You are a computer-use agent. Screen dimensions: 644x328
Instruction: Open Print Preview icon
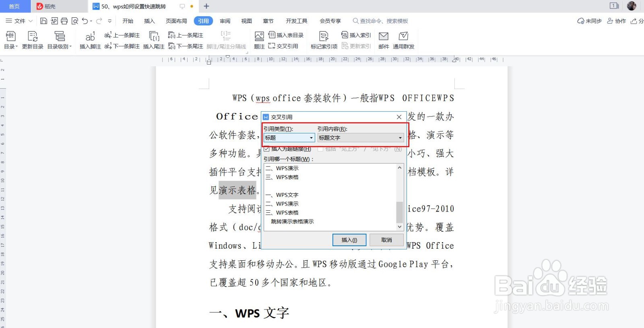point(74,21)
